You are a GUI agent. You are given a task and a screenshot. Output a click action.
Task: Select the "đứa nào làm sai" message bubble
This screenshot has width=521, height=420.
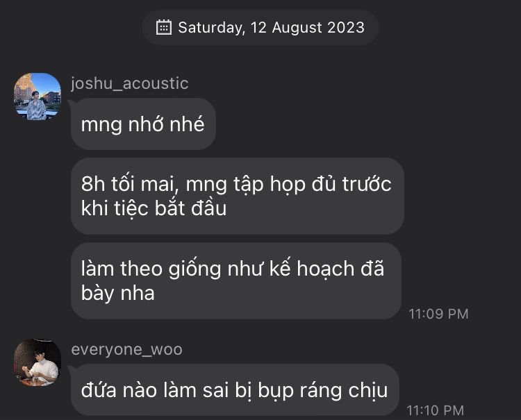(x=235, y=389)
